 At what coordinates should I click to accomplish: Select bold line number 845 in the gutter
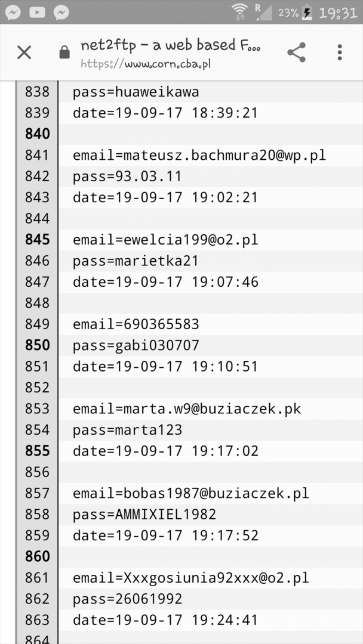(37, 240)
